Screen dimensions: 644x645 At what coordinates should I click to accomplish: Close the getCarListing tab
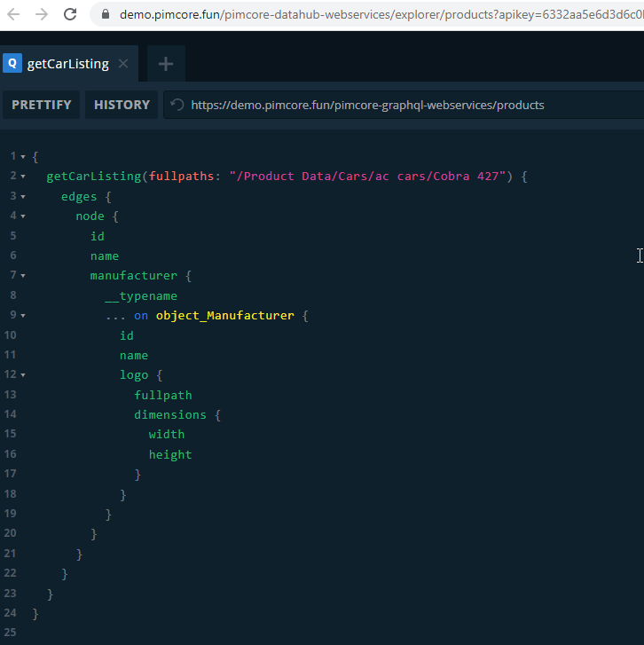coord(123,64)
